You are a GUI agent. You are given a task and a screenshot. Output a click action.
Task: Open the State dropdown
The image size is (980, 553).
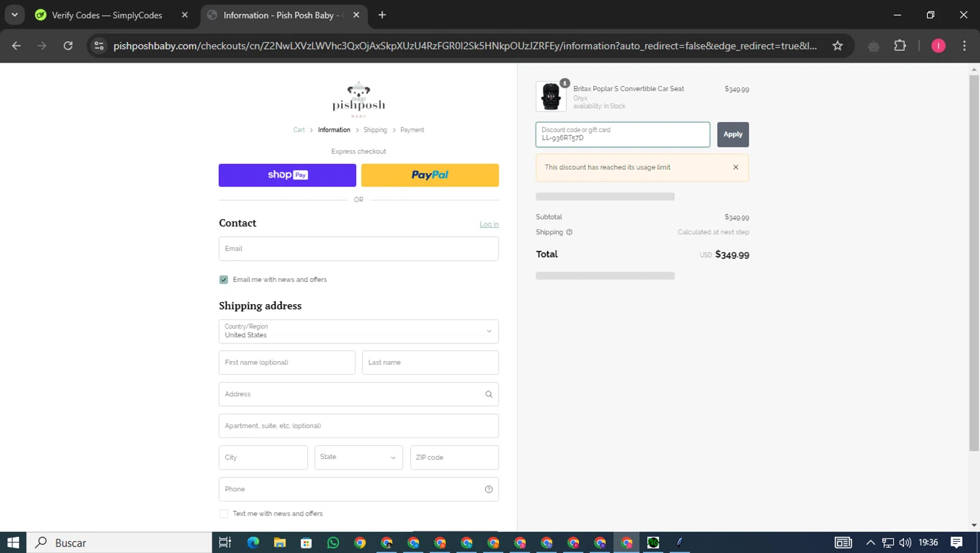click(x=359, y=457)
